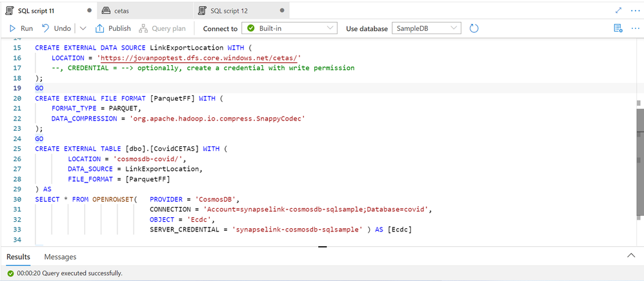Click 'Query executed successfully' status text

[82, 273]
